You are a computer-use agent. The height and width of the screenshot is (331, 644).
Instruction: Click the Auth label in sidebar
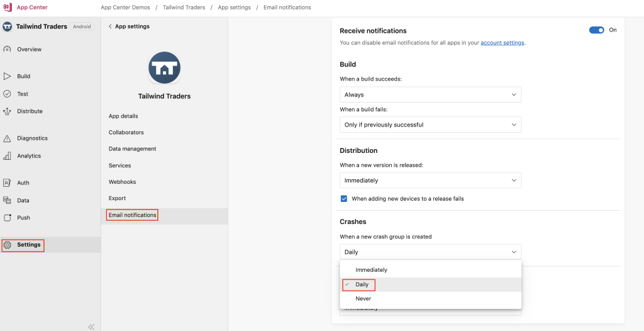[23, 183]
